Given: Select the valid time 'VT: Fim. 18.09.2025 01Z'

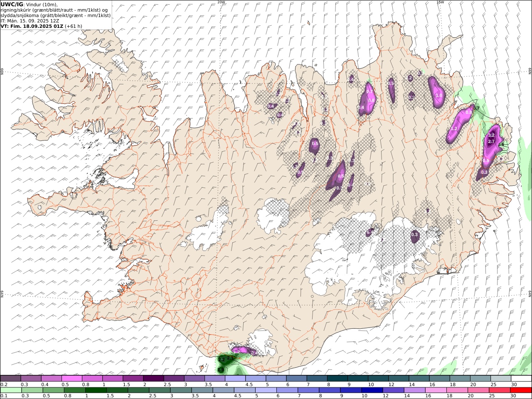Looking at the screenshot, I should pos(32,26).
